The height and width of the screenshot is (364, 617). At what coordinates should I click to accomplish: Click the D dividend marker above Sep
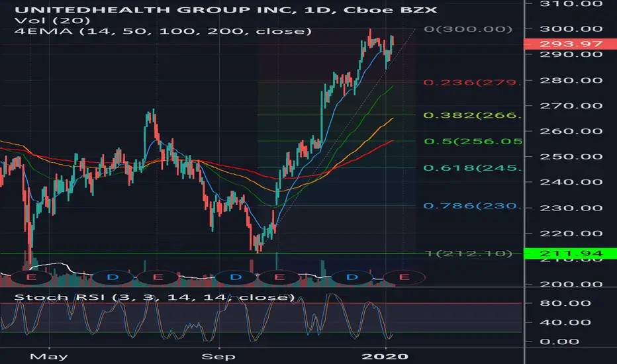[x=236, y=277]
